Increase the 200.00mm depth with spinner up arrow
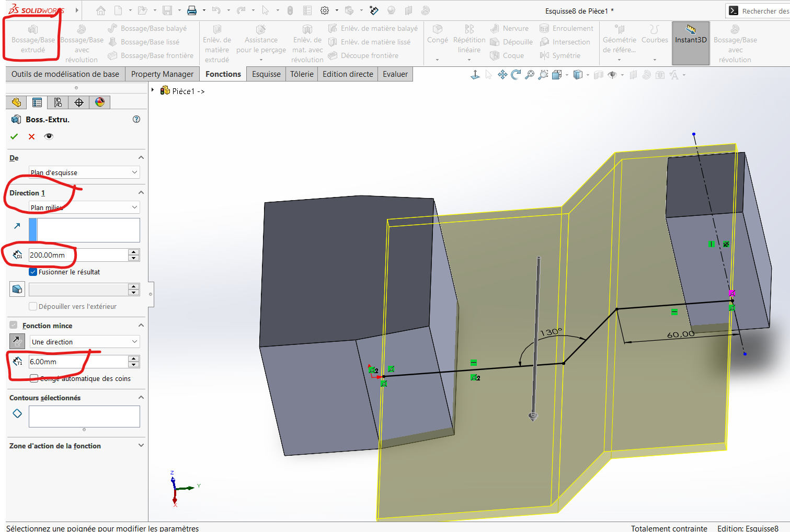 pos(134,252)
